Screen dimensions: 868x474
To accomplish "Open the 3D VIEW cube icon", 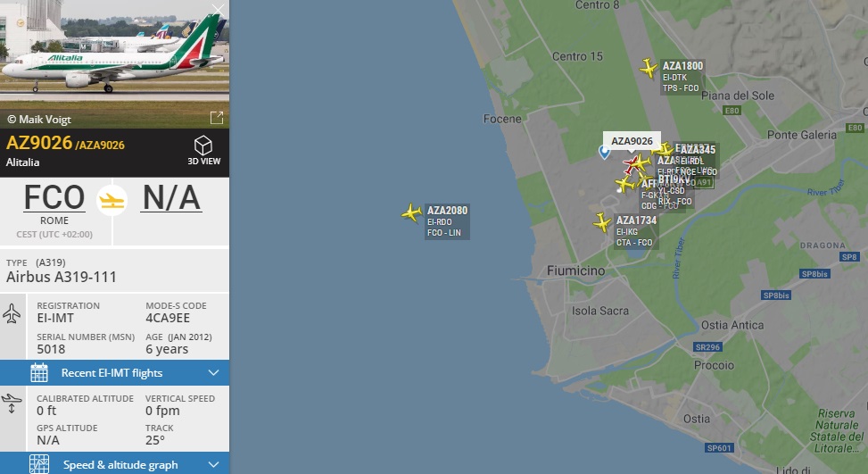I will coord(203,146).
